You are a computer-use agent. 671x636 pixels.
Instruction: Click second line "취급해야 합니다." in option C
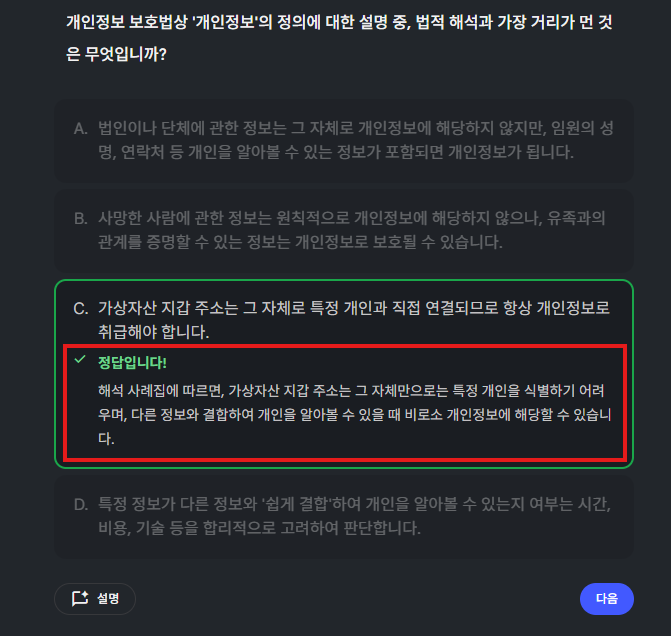[x=154, y=332]
